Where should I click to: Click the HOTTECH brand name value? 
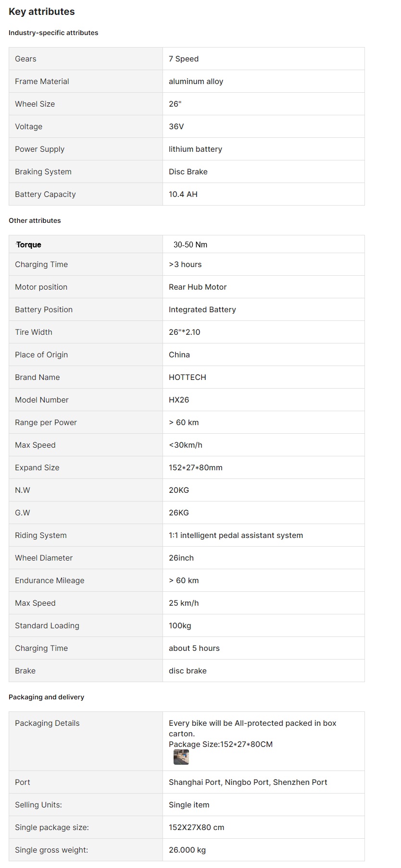click(188, 377)
